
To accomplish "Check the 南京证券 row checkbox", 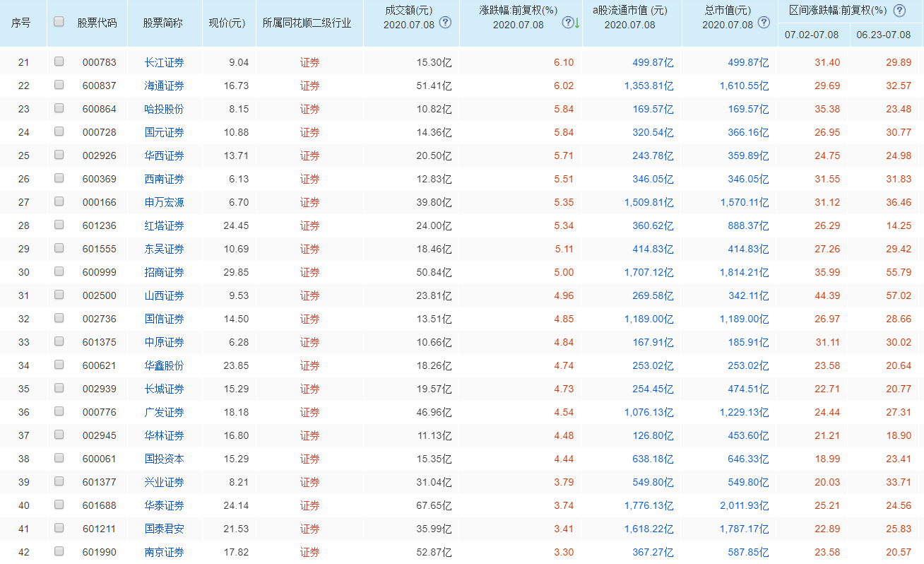I will tap(59, 551).
